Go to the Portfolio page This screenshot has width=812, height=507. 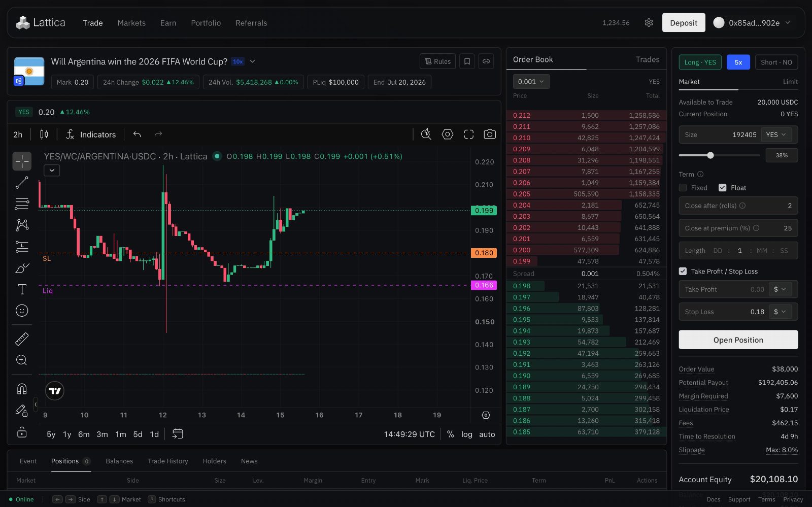point(206,23)
